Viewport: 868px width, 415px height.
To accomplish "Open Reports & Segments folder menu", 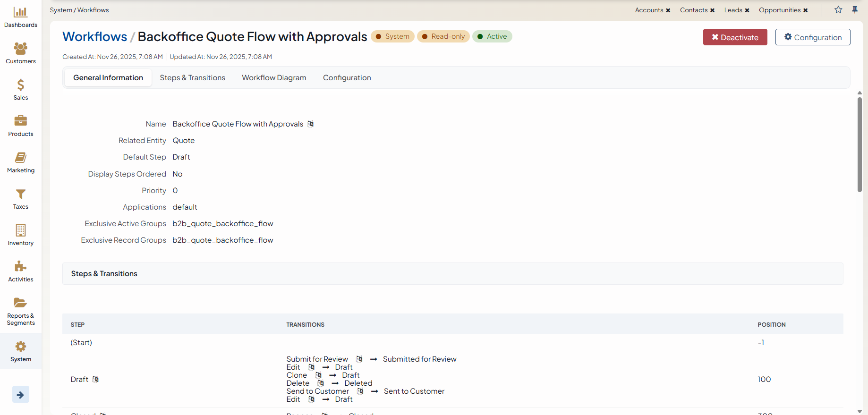I will 20,311.
